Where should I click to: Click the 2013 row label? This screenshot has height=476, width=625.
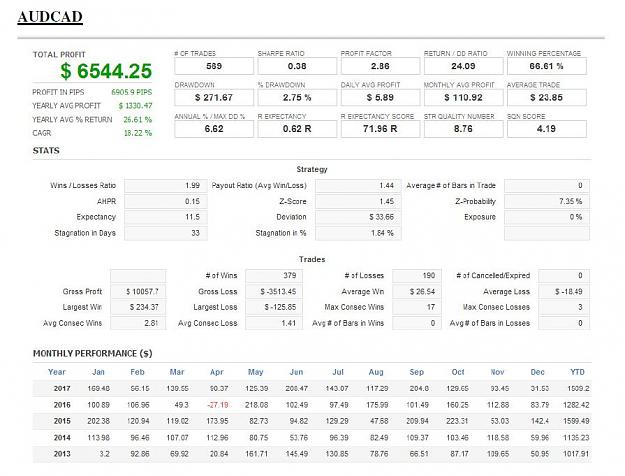point(62,454)
